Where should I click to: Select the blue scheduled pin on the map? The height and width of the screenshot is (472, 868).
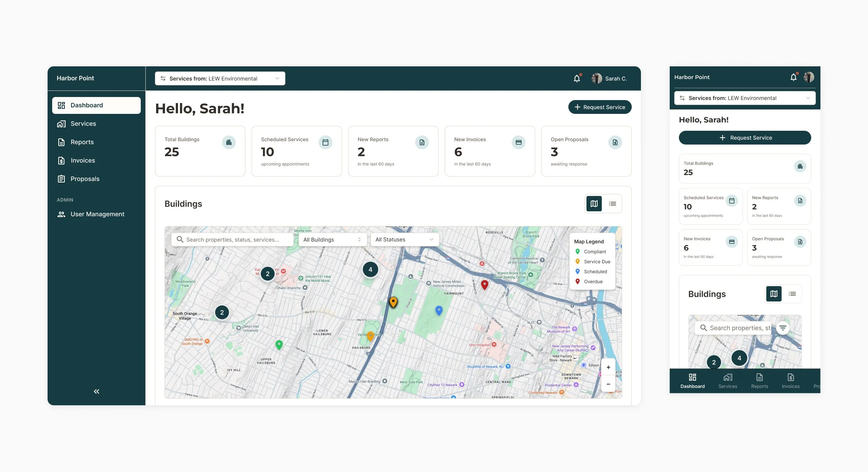coord(439,311)
